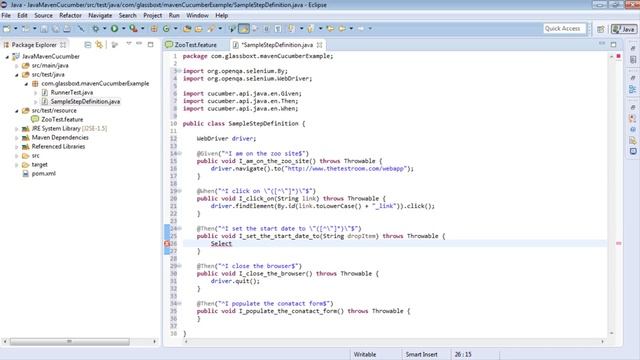
Task: Click the Search flashlight icon
Action: (211, 29)
